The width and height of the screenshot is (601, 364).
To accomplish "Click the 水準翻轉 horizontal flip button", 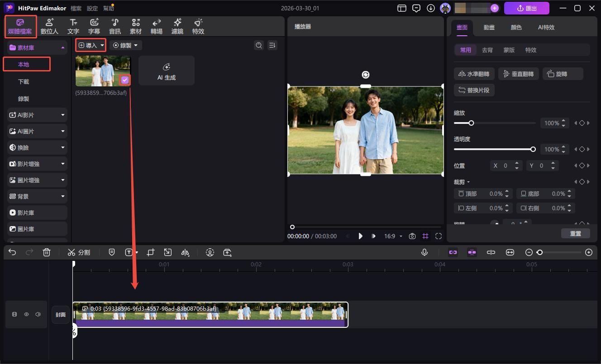I will (x=474, y=74).
